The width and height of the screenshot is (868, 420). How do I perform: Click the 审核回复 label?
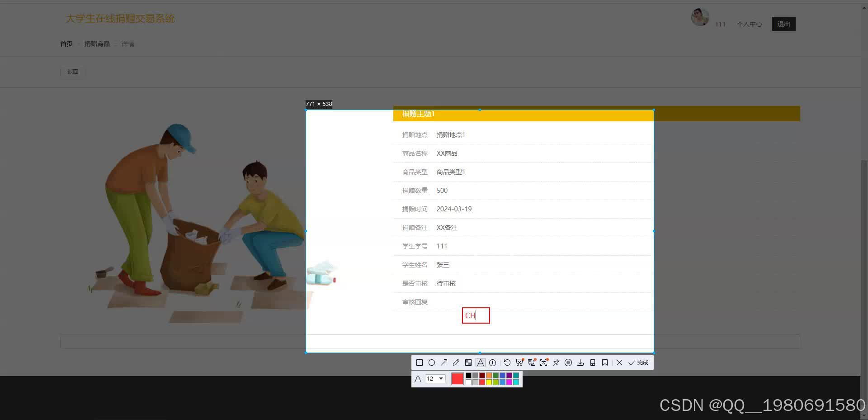click(415, 302)
